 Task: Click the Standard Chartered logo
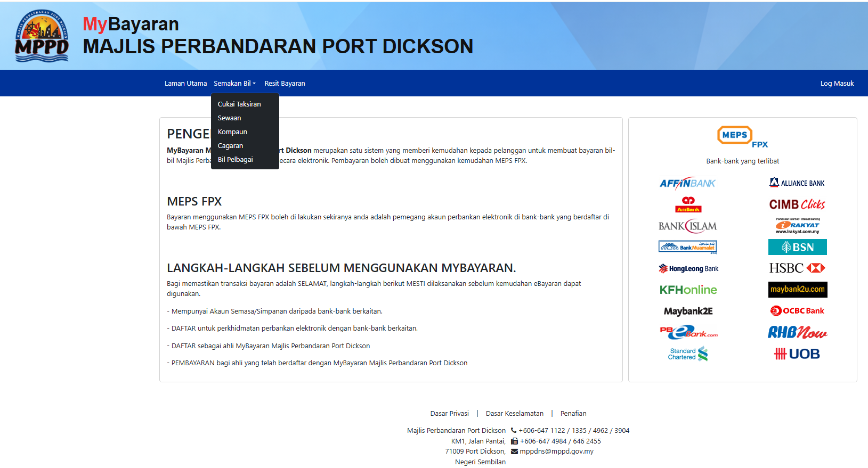point(688,354)
